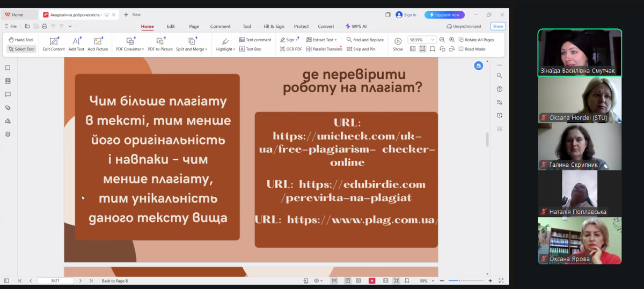Viewport: 644px width, 289px height.
Task: Toggle the Select Tool
Action: coord(21,49)
